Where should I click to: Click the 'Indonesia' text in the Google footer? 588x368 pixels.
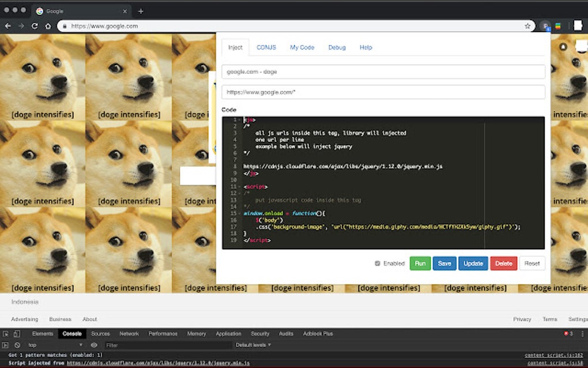(25, 302)
